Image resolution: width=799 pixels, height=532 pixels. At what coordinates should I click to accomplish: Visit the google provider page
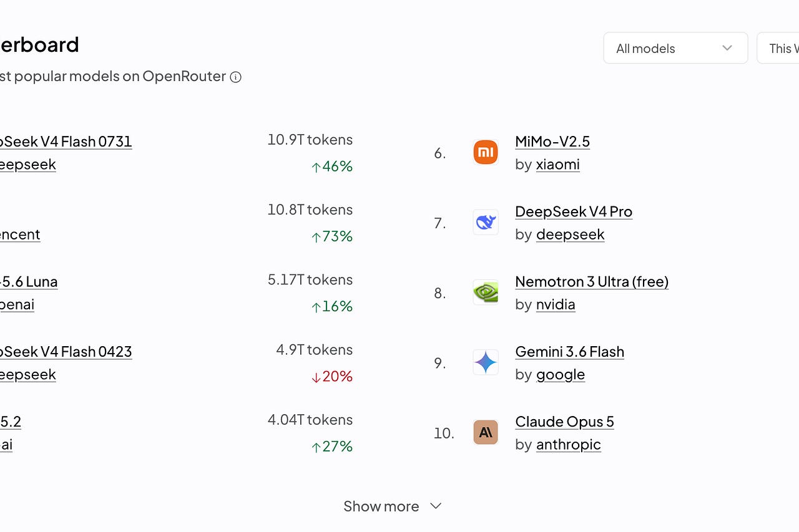click(x=561, y=374)
